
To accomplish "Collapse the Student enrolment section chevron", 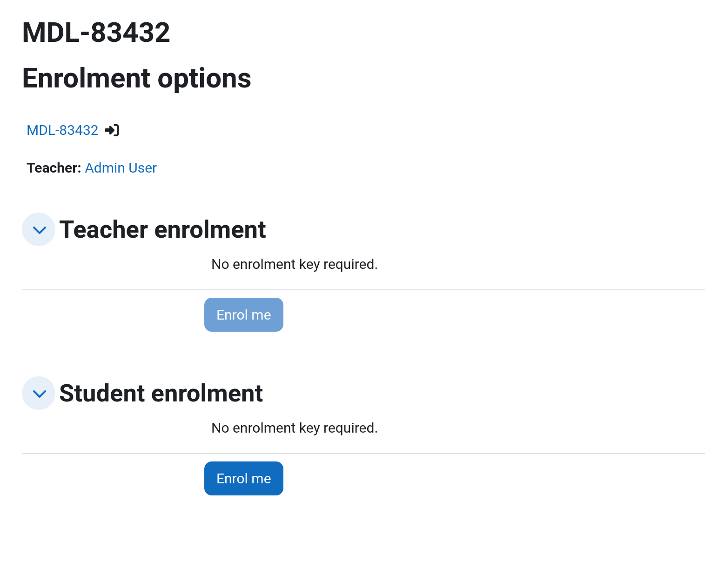I will pos(39,393).
